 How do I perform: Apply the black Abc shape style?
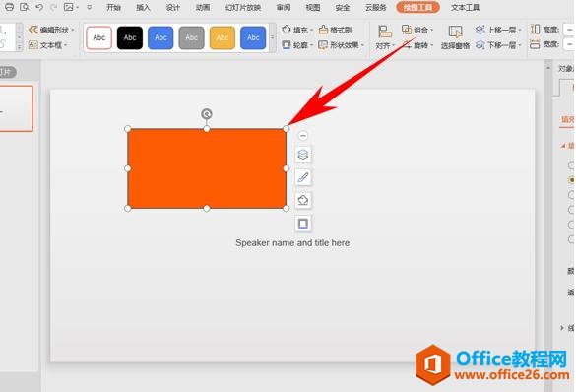pyautogui.click(x=130, y=37)
